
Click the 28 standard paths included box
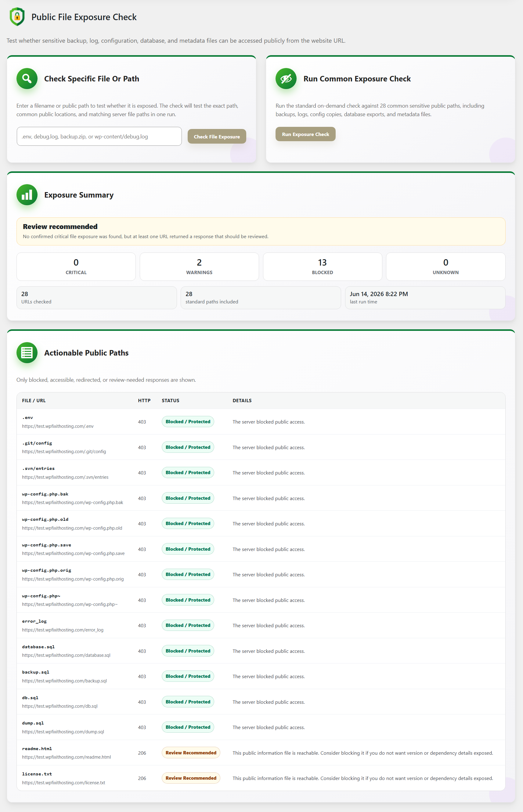click(261, 298)
